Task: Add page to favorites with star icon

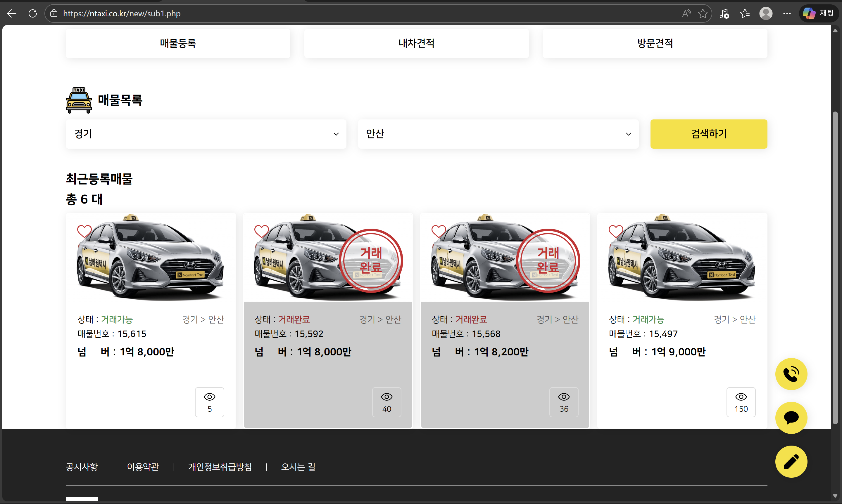Action: tap(702, 14)
